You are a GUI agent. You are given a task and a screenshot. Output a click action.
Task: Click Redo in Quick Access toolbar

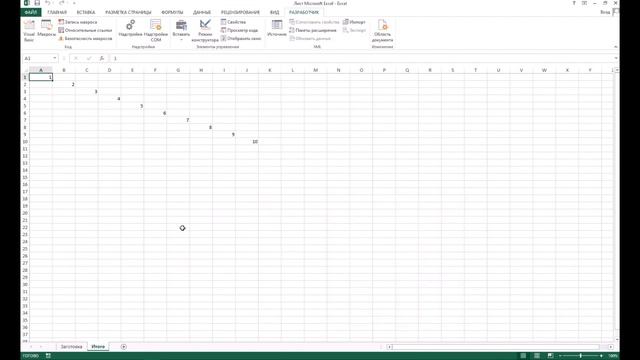point(62,3)
